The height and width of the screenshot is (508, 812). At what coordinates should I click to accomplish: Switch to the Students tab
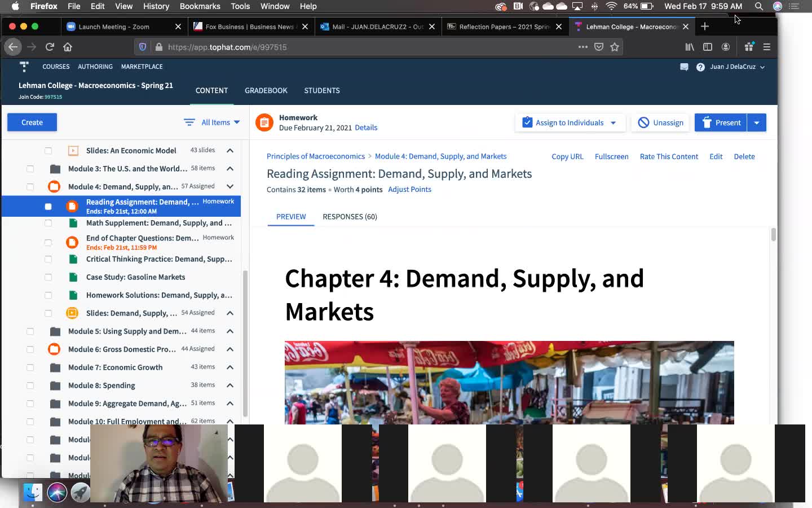coord(322,90)
